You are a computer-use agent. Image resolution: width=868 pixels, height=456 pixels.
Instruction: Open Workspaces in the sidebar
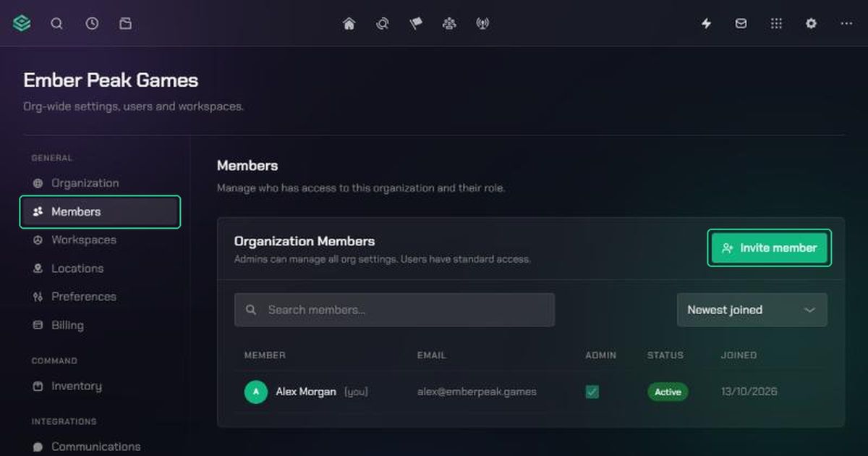[x=100, y=240]
